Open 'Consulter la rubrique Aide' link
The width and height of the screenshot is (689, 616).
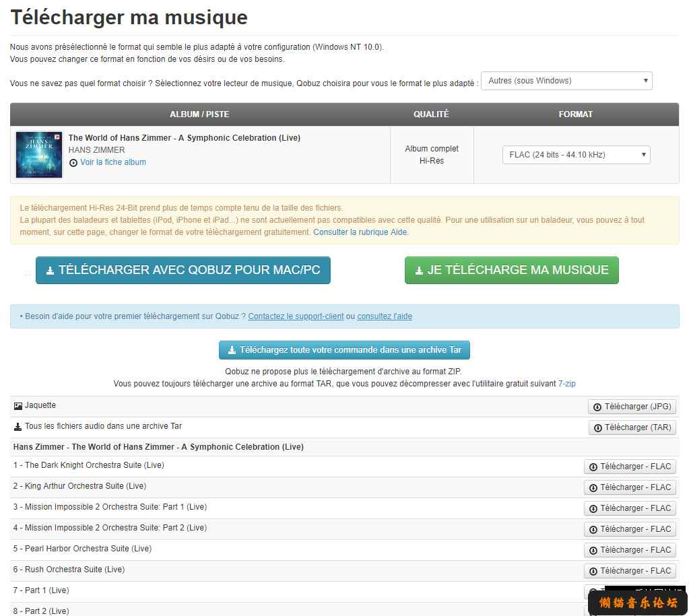pyautogui.click(x=360, y=232)
